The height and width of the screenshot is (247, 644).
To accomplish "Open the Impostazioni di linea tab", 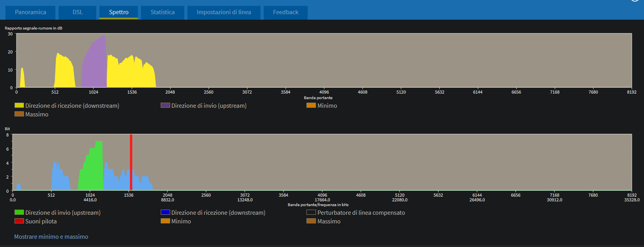I will [224, 12].
